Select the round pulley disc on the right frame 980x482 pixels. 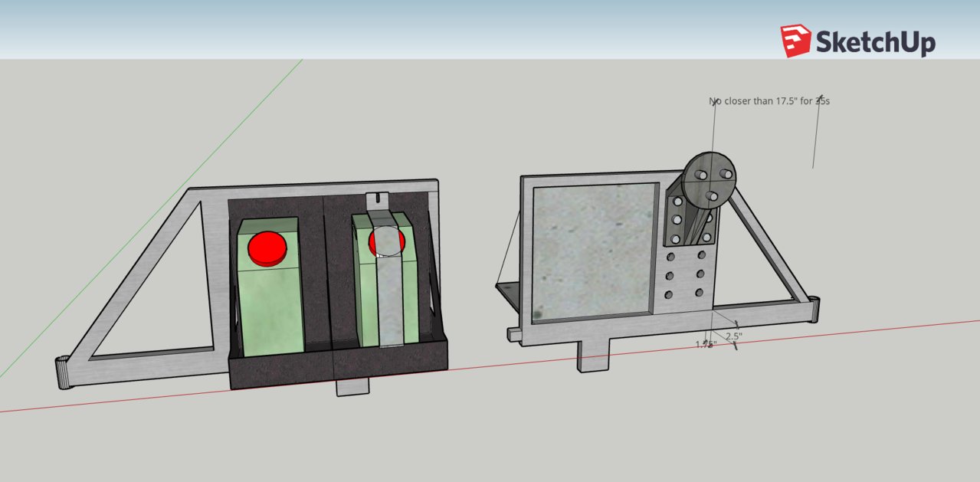click(x=709, y=182)
